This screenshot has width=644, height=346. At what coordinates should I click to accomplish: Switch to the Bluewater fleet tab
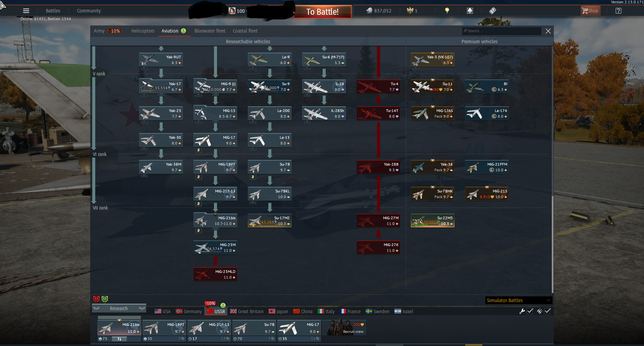(x=210, y=31)
